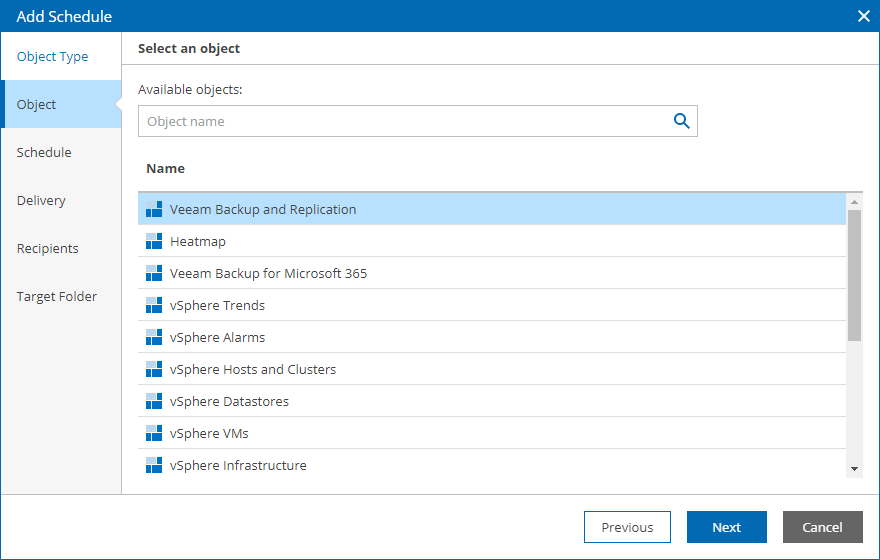
Task: Click the vSphere Hosts and Clusters icon
Action: [x=154, y=369]
